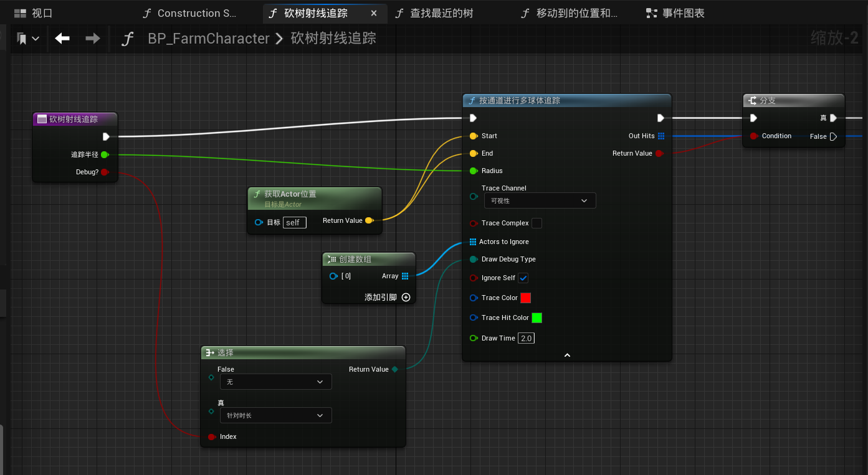Image resolution: width=868 pixels, height=475 pixels.
Task: Select the 砍树射线追踪 function entry node title
Action: (x=74, y=119)
